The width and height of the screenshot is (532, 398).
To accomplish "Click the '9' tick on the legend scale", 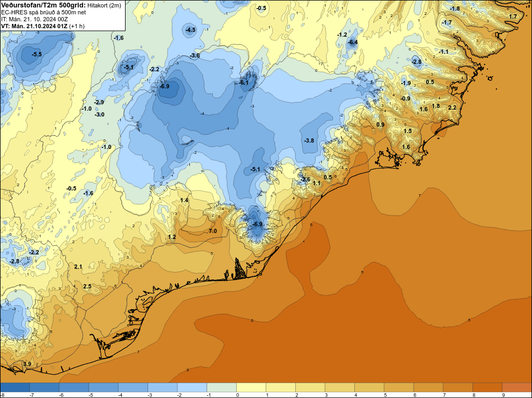I will coord(503,395).
